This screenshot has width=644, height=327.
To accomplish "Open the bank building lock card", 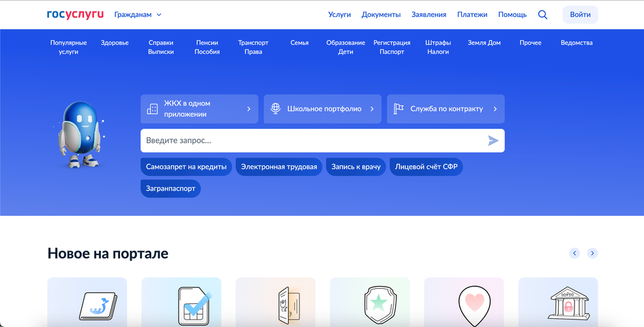I will point(558,302).
